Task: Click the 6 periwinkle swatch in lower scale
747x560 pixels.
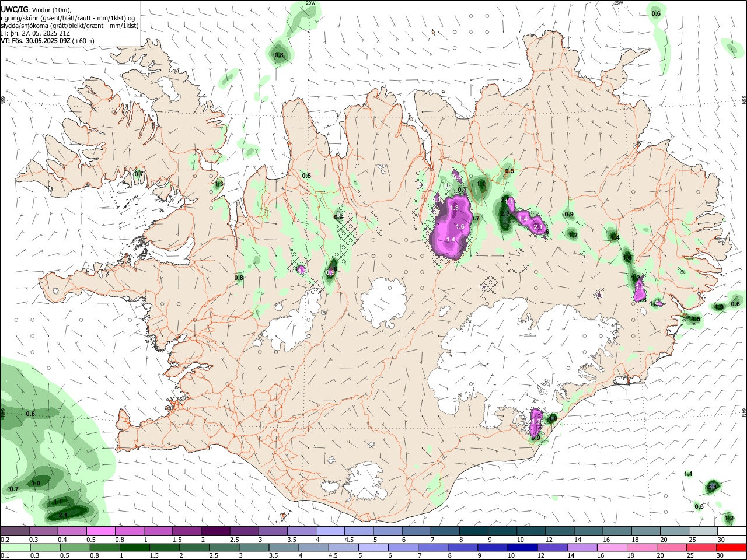Action: [x=404, y=547]
